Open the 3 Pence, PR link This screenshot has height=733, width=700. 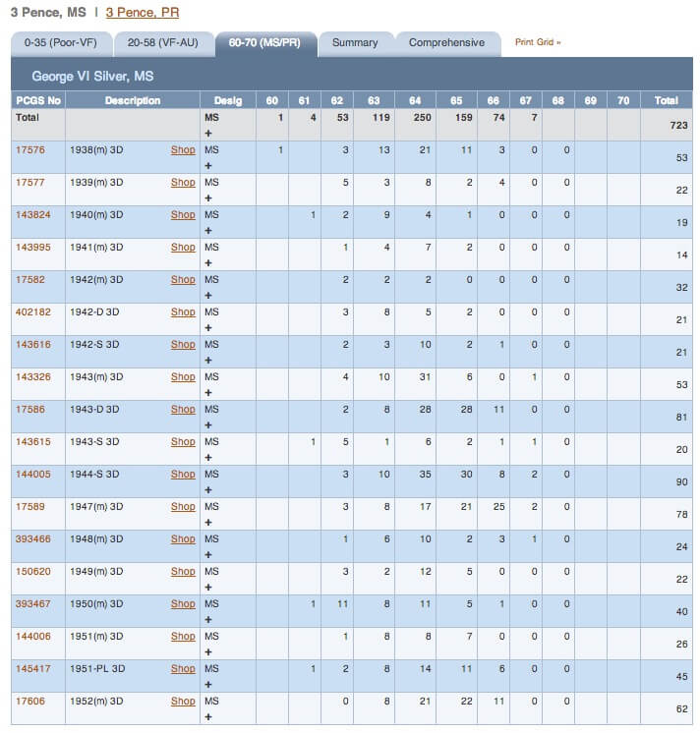click(143, 12)
